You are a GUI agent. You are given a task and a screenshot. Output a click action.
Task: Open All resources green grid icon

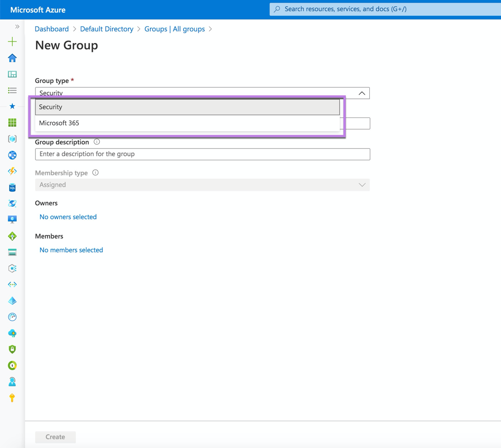(12, 122)
